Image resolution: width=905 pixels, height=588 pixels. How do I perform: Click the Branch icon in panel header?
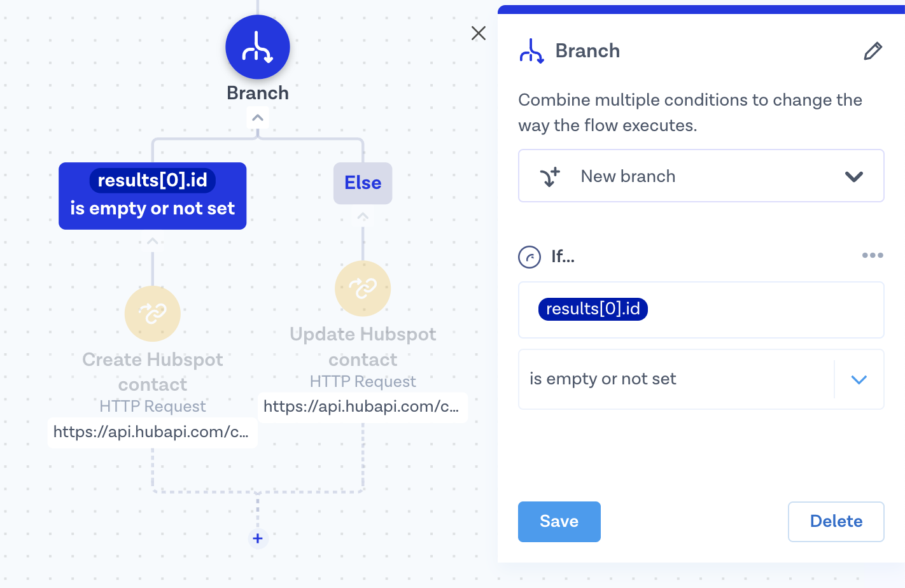point(532,51)
